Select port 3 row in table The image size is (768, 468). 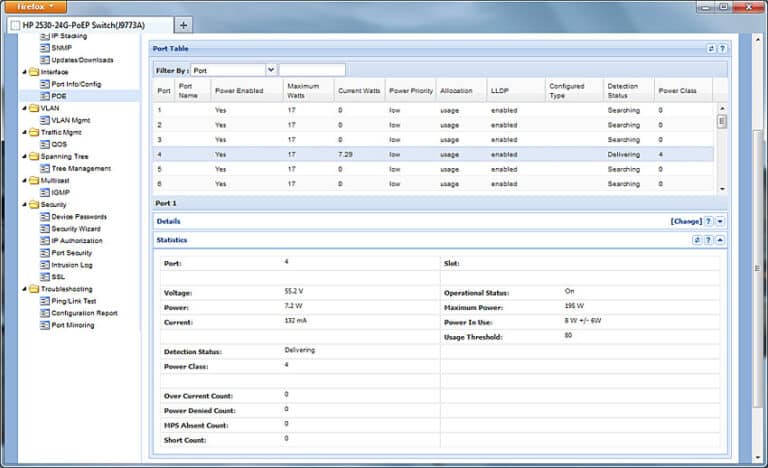[433, 140]
